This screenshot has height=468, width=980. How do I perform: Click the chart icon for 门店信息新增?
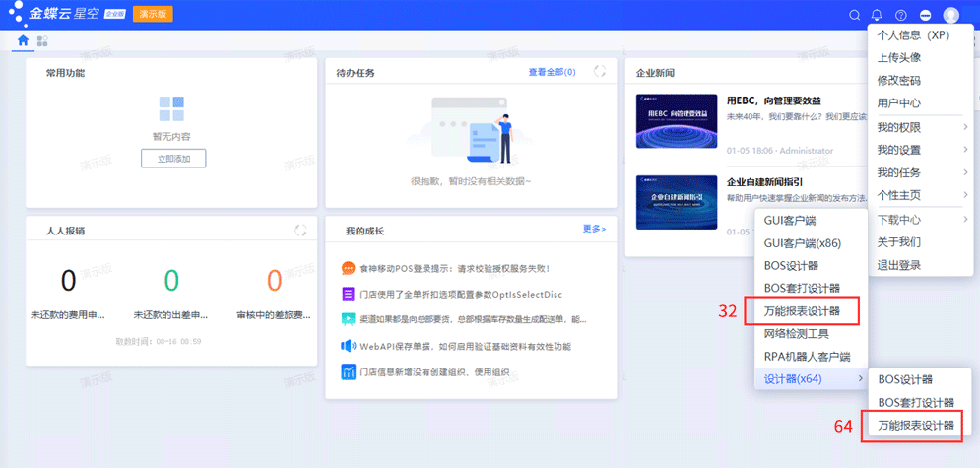pos(348,372)
